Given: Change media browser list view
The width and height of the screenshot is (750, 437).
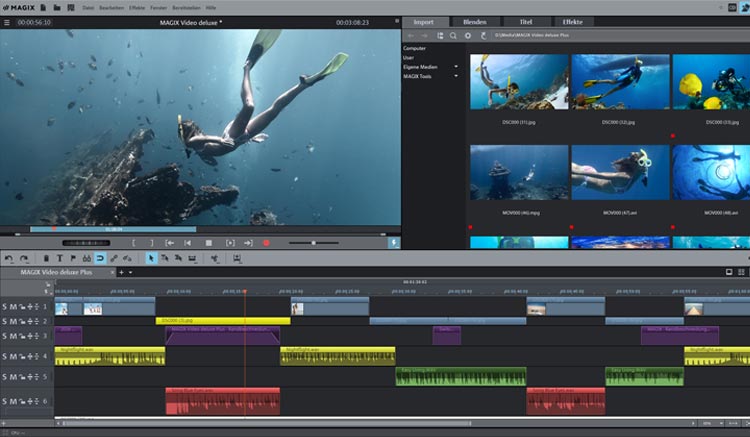Looking at the screenshot, I should (440, 35).
